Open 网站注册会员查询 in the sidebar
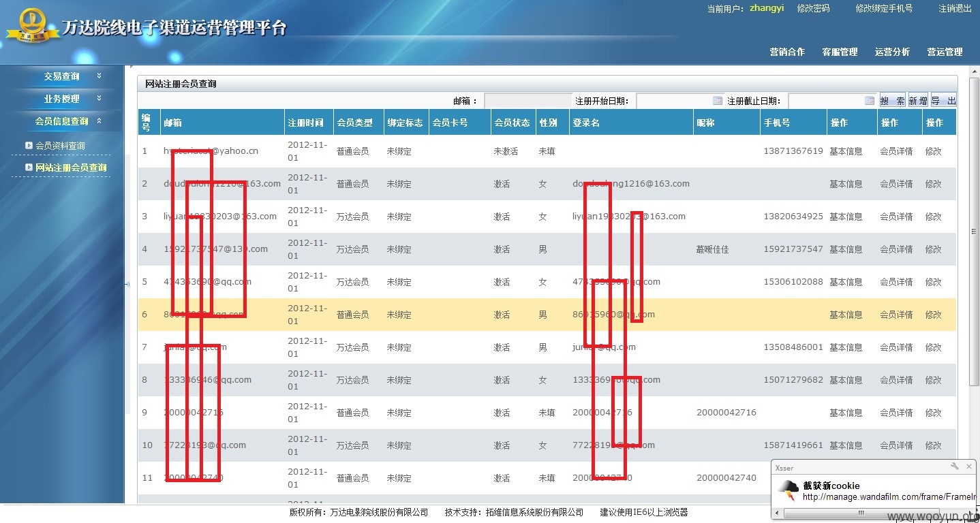This screenshot has height=523, width=980. click(71, 168)
